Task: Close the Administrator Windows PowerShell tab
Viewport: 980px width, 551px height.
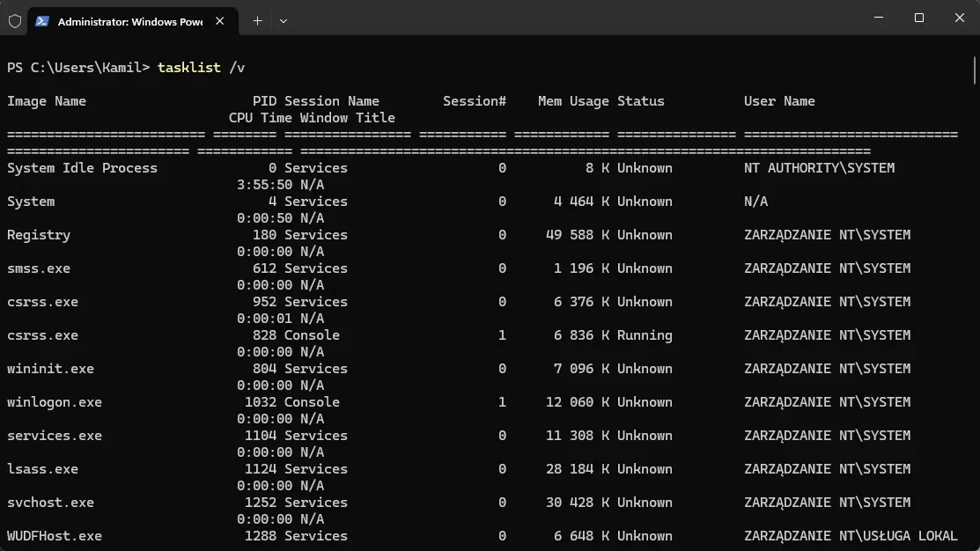Action: click(x=220, y=21)
